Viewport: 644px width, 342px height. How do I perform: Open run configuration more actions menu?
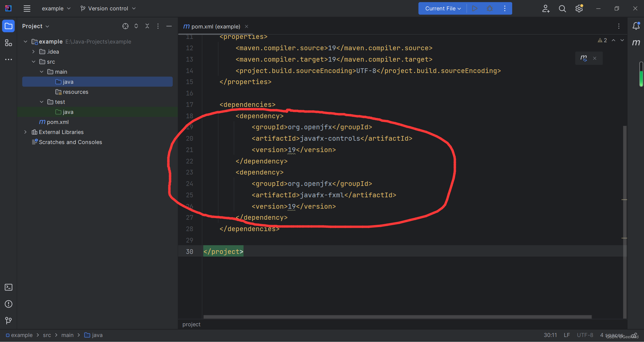pyautogui.click(x=505, y=8)
